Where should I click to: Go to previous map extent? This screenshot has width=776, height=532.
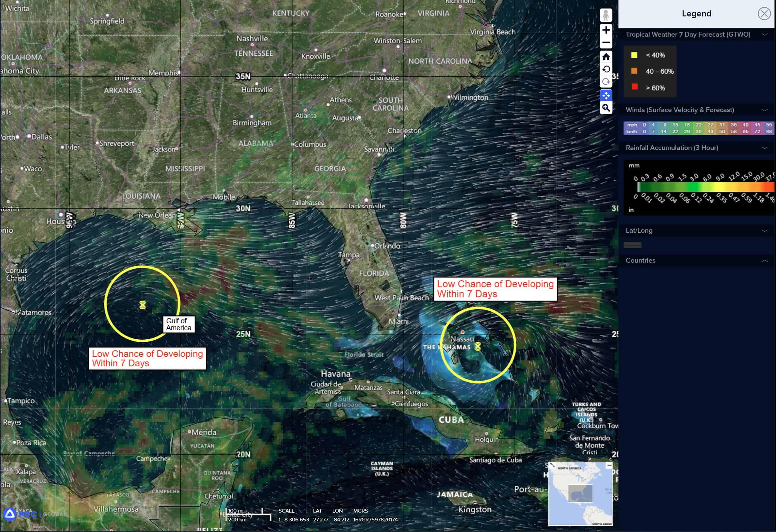click(606, 69)
